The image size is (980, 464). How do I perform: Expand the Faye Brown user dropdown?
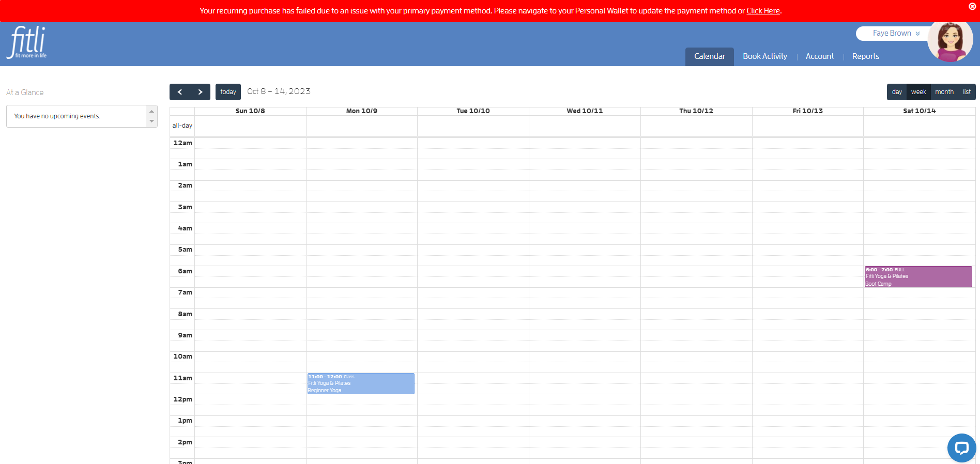click(x=896, y=33)
